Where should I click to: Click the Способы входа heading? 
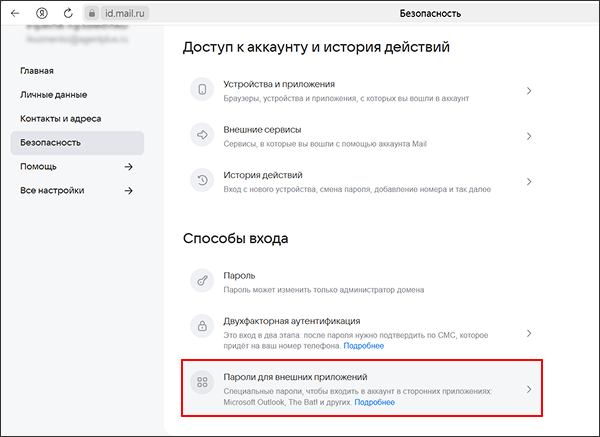(235, 238)
